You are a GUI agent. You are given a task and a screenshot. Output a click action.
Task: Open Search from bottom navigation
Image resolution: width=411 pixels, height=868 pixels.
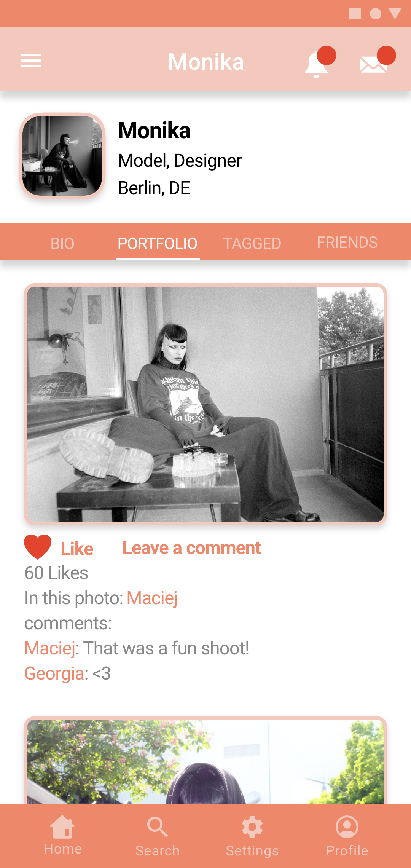point(158,837)
